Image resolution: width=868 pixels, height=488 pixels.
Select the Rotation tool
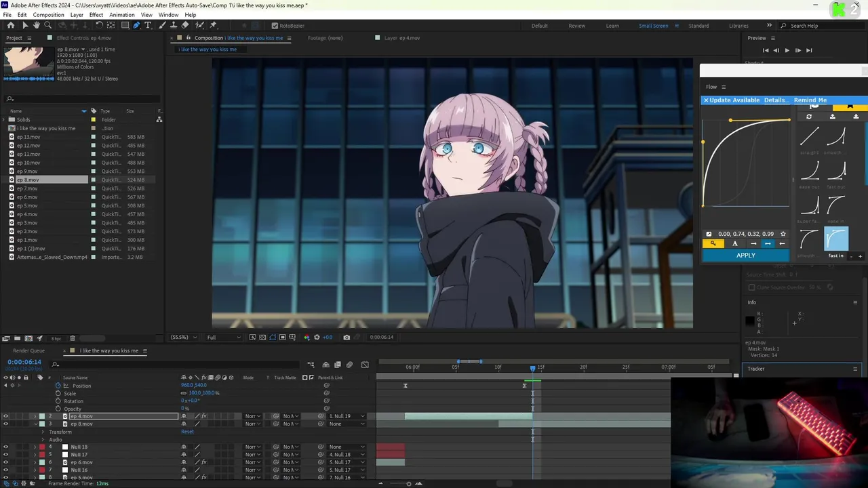[99, 25]
